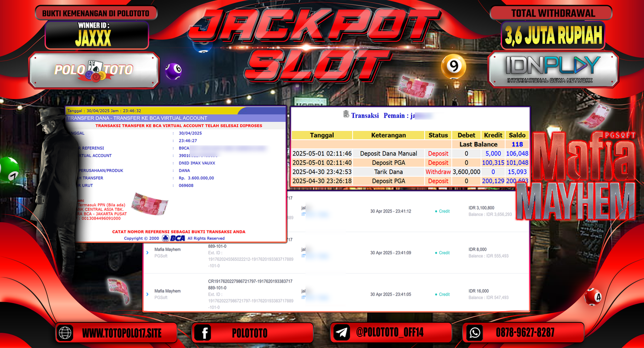Click the globe icon beside the website address

pyautogui.click(x=65, y=333)
